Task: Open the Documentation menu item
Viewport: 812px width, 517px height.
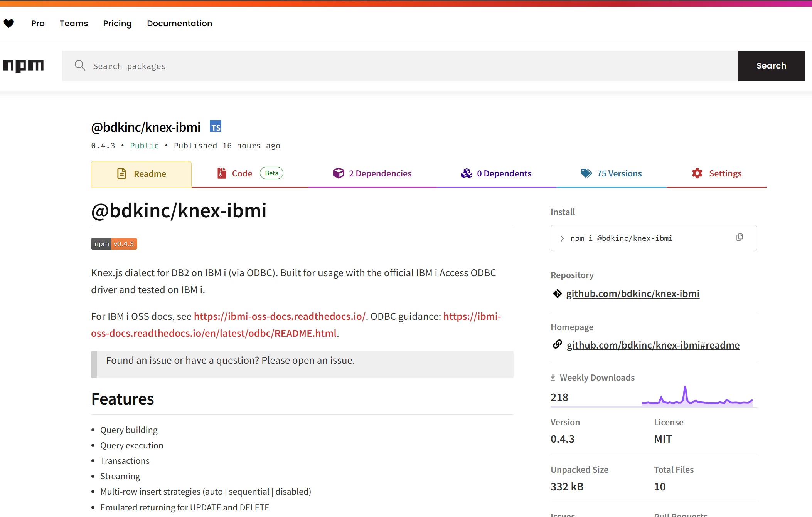Action: click(x=179, y=23)
